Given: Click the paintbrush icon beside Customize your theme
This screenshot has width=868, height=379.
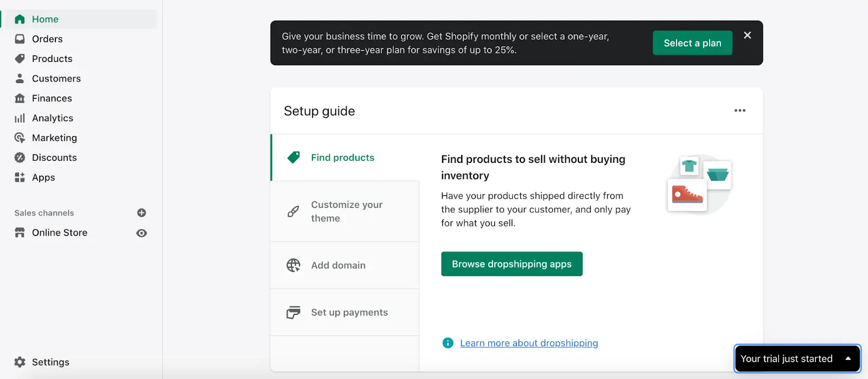Looking at the screenshot, I should click(293, 211).
